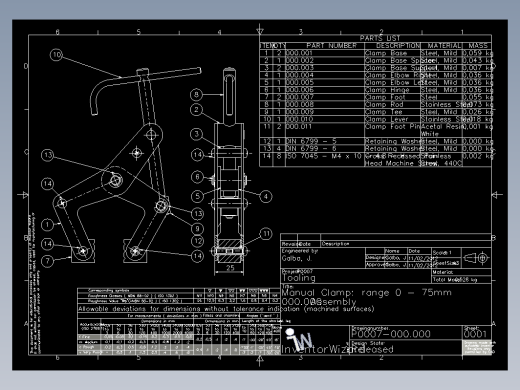Select the DIN 6799 - 6 entry
The image size is (520, 390).
[x=311, y=148]
